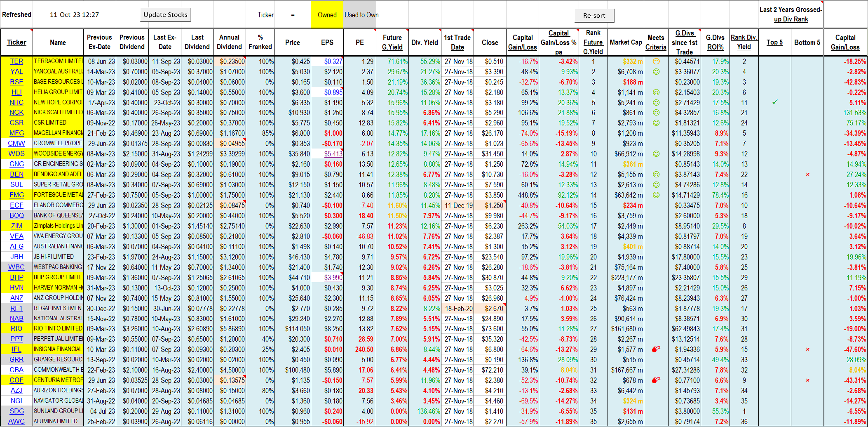Follow the TER EPS $0.327 link
868x427 pixels.
point(333,61)
